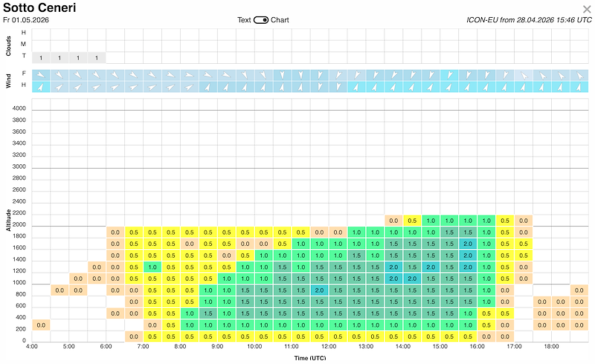Click the "Text" label beside the switch
595x364 pixels.
tap(244, 20)
